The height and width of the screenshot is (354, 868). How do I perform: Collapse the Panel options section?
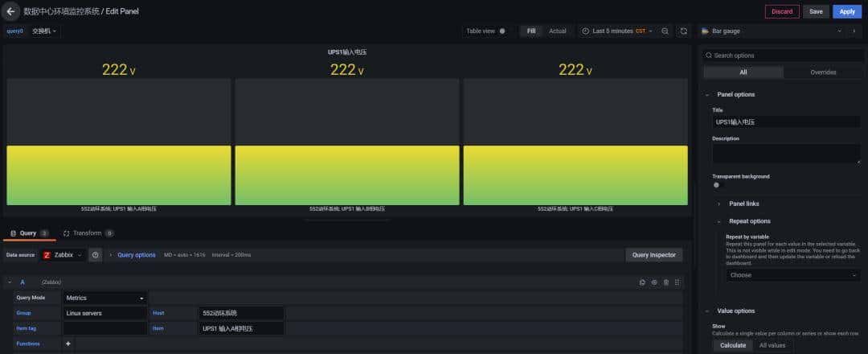736,95
